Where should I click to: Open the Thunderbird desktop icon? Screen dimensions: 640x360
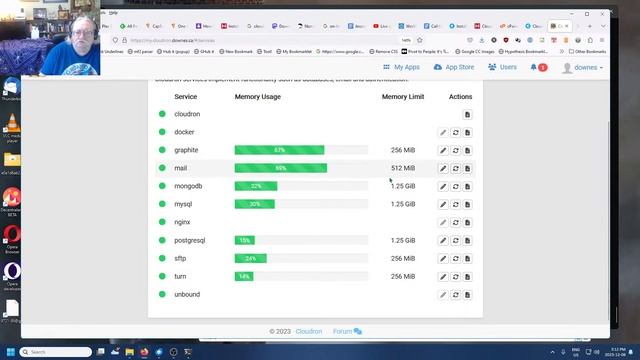click(11, 89)
